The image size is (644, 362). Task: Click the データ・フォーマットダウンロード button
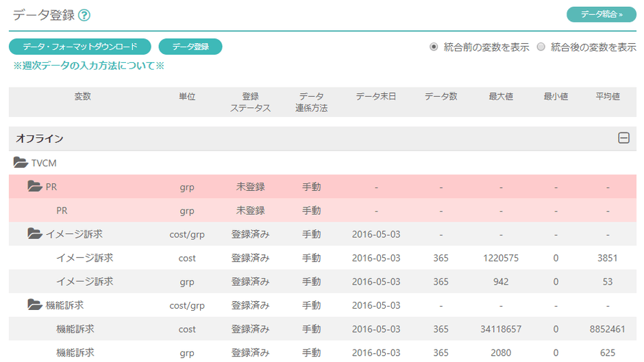click(x=79, y=47)
